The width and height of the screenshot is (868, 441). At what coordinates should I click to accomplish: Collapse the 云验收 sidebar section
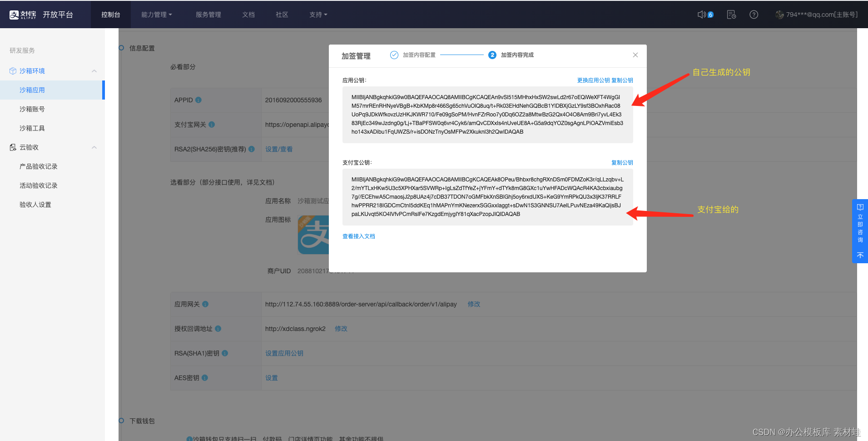pos(94,147)
